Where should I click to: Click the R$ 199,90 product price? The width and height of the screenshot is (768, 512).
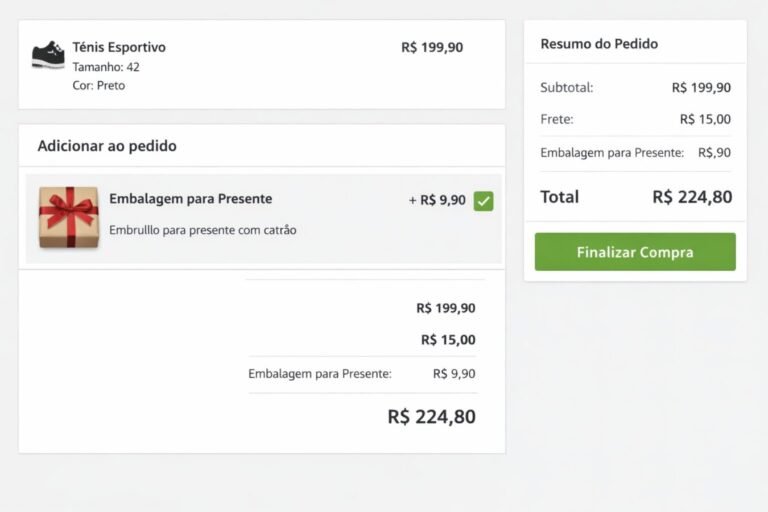point(432,47)
